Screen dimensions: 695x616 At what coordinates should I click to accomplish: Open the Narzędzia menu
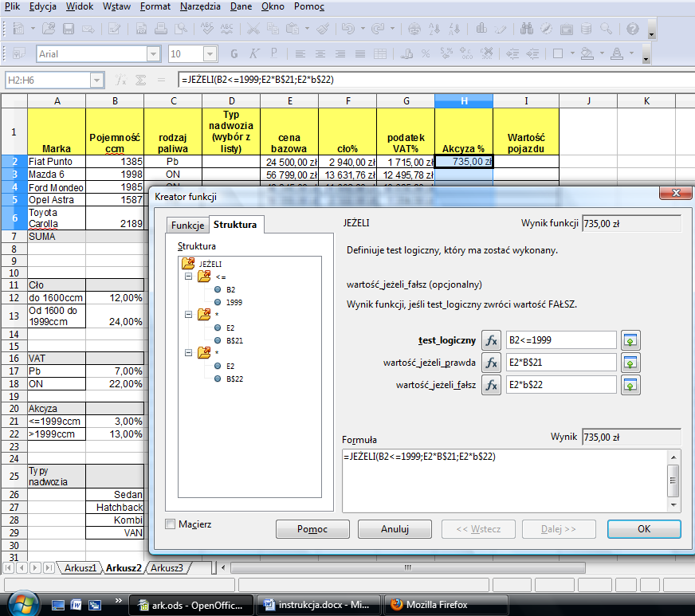coord(200,6)
